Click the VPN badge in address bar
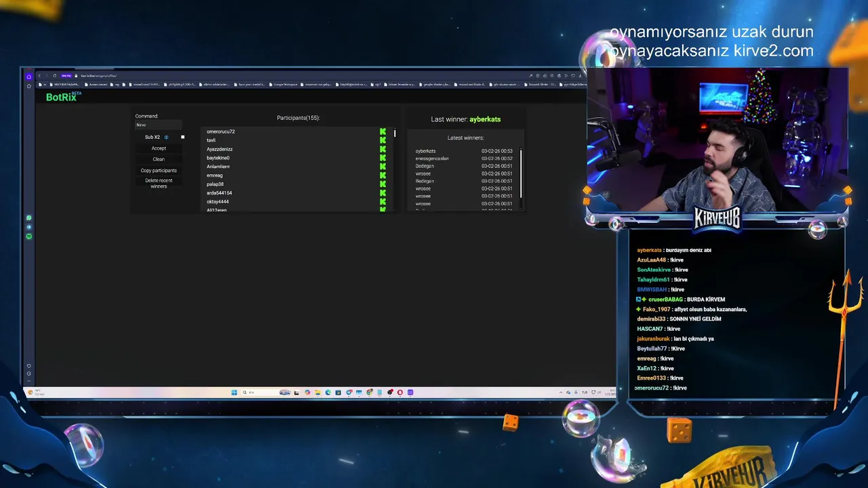This screenshot has height=488, width=868. 66,76
